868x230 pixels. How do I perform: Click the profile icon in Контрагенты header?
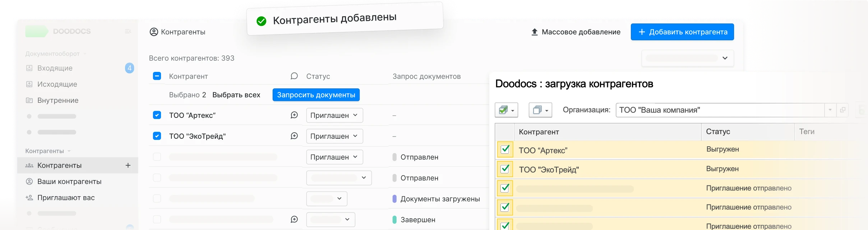coord(154,32)
